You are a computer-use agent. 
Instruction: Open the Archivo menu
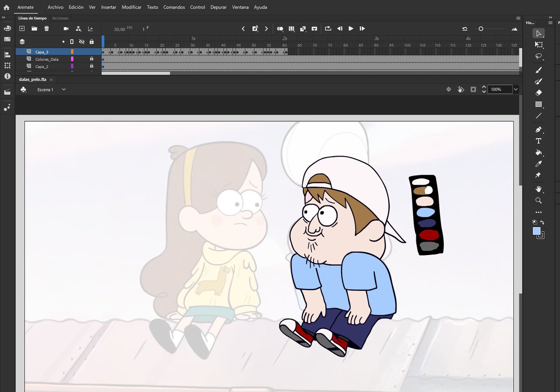click(x=56, y=7)
